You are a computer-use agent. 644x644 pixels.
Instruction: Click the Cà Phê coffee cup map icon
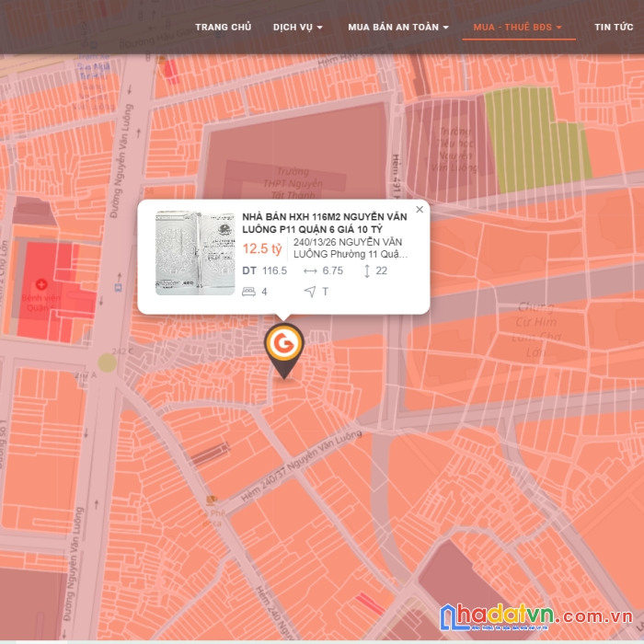[x=211, y=500]
